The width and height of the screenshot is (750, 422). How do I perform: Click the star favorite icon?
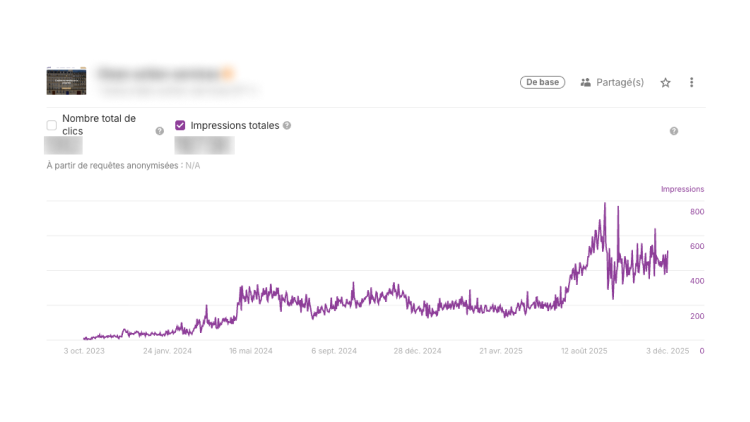click(x=665, y=83)
